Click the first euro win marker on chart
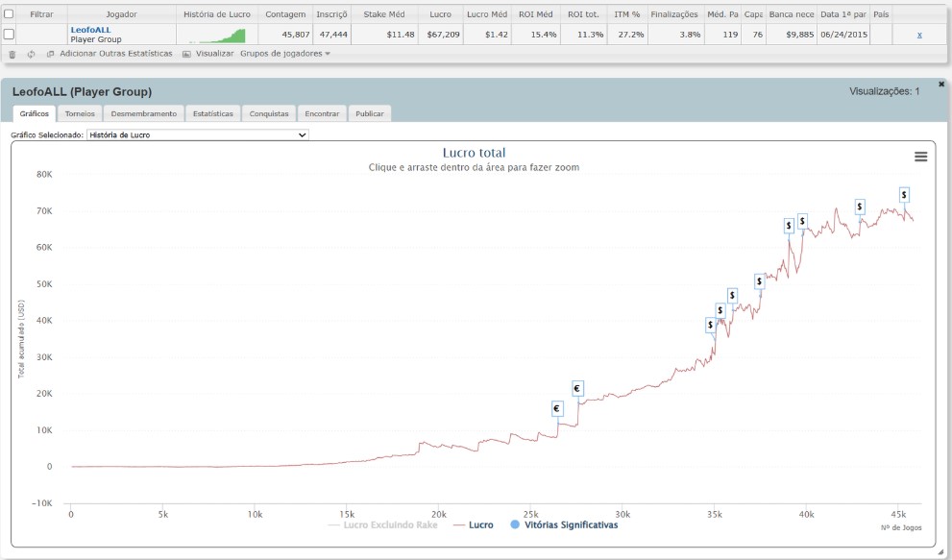952x560 pixels. [x=556, y=409]
